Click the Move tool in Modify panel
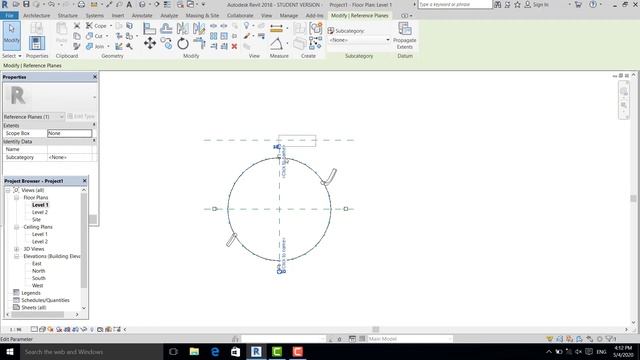This screenshot has height=360, width=640. tap(150, 43)
